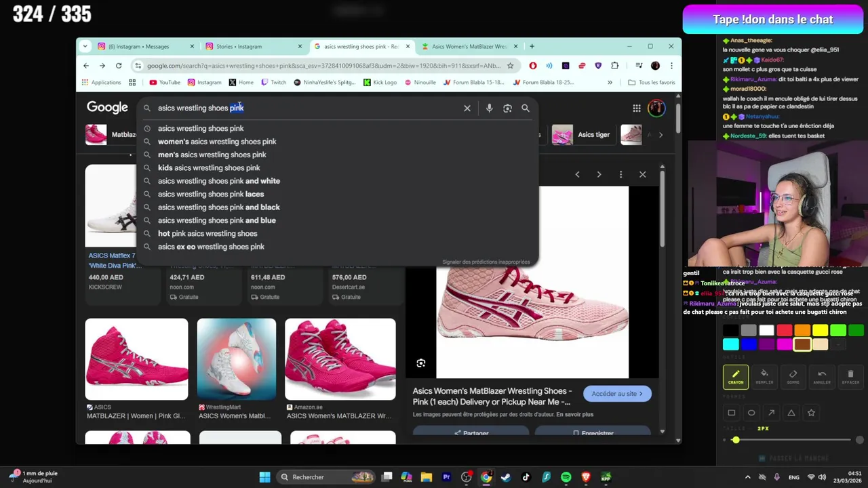The image size is (868, 488).
Task: Expand hidden bookmarks chevron
Action: pos(610,83)
